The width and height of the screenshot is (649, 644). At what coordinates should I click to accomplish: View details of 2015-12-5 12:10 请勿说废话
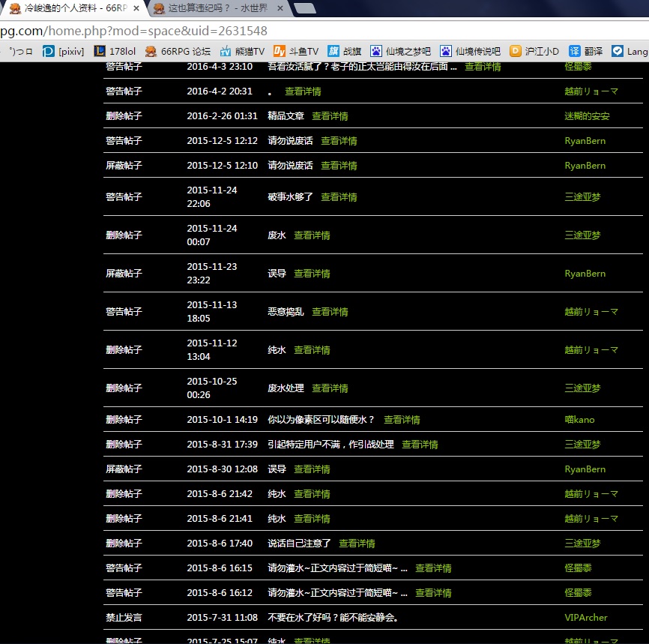pyautogui.click(x=339, y=166)
